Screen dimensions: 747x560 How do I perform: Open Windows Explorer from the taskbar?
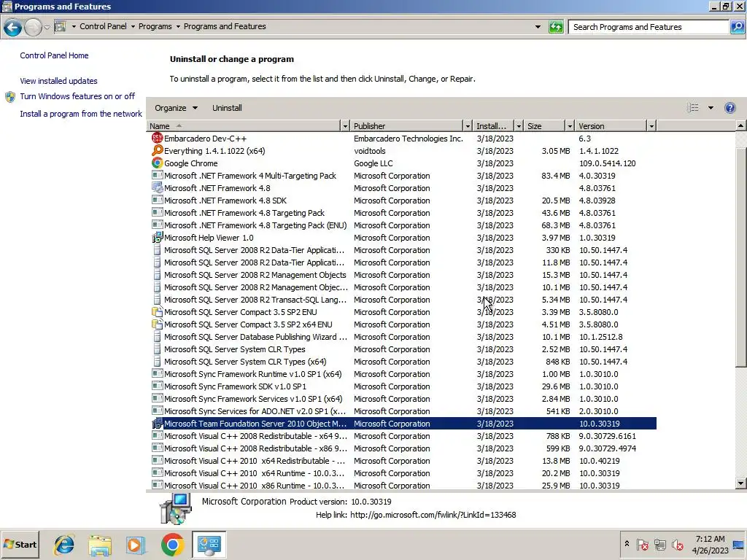click(100, 544)
